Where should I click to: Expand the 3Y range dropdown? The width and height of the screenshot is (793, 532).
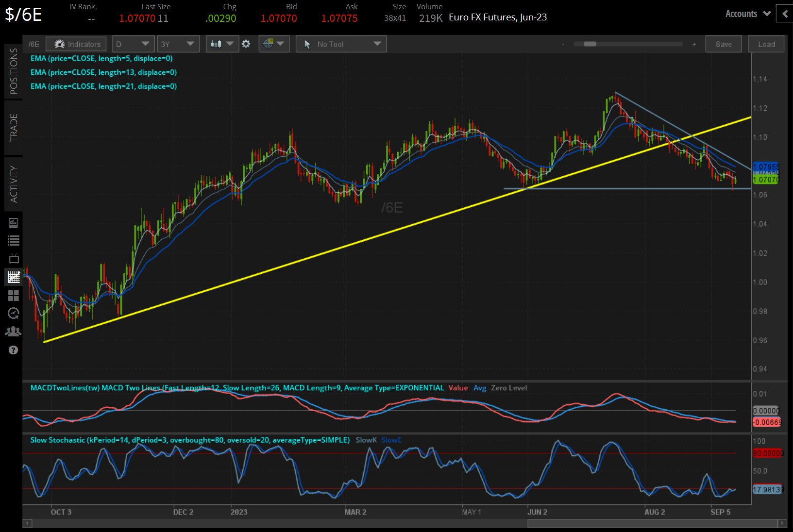(178, 44)
